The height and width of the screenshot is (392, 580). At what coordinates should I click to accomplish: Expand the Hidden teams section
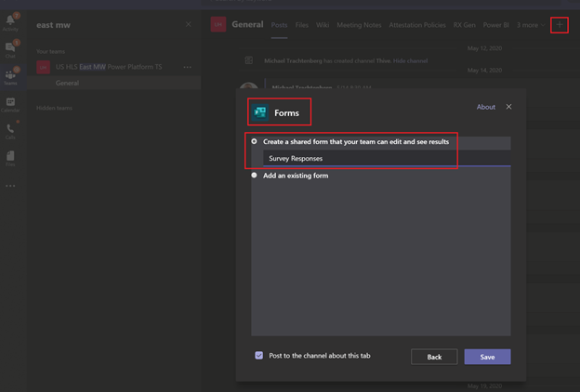click(54, 108)
